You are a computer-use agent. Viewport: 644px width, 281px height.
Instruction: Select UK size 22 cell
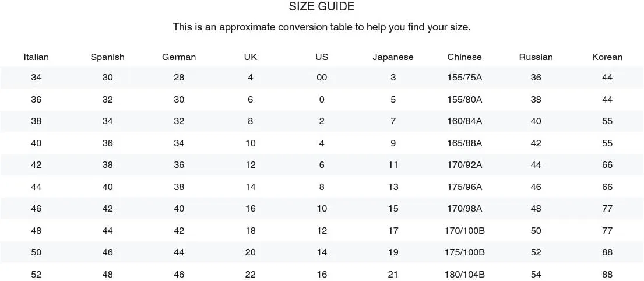point(251,275)
